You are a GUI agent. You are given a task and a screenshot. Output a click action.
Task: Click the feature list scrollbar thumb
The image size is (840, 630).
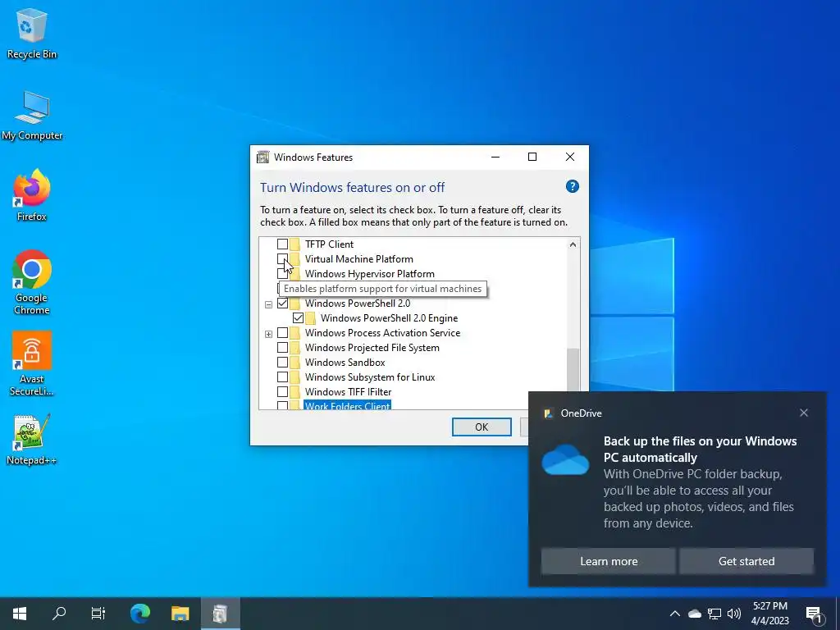(573, 370)
